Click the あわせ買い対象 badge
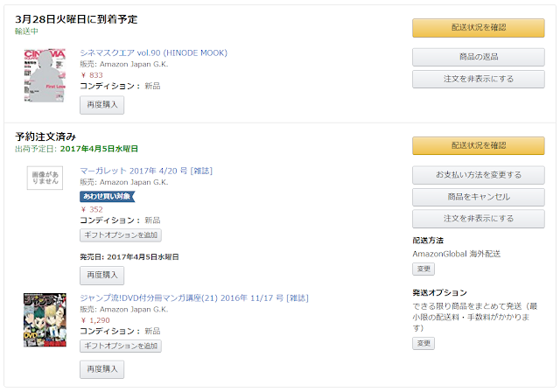 pyautogui.click(x=107, y=197)
